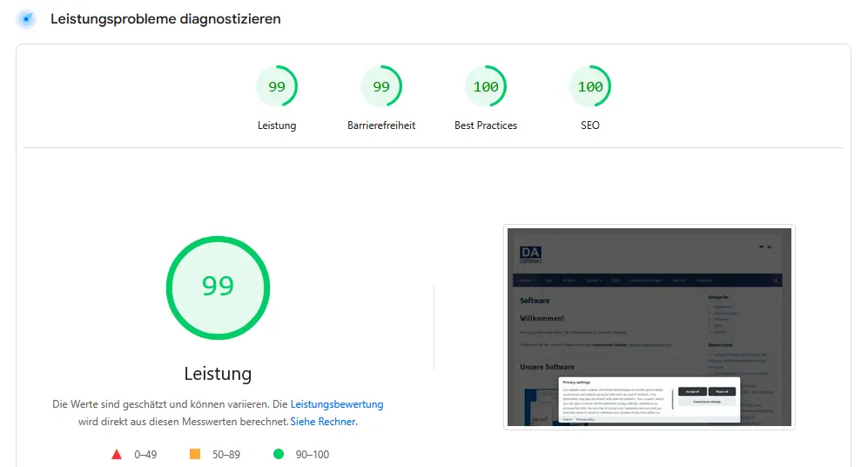Select the SEO score circle showing 100
This screenshot has height=467, width=868.
coord(590,87)
